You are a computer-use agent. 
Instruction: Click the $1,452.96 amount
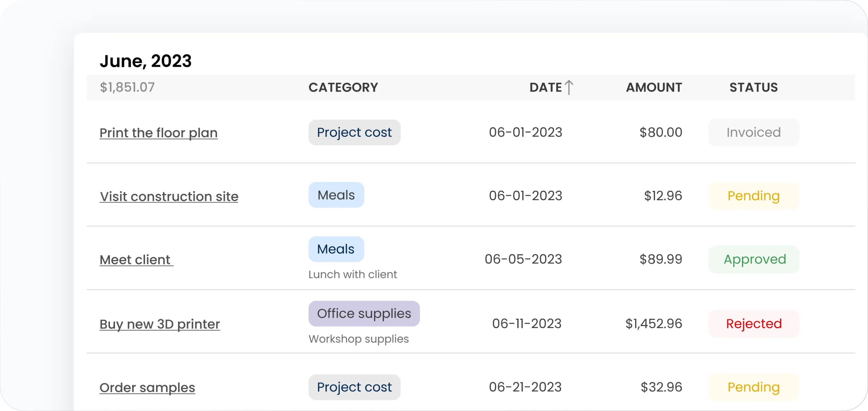(654, 324)
